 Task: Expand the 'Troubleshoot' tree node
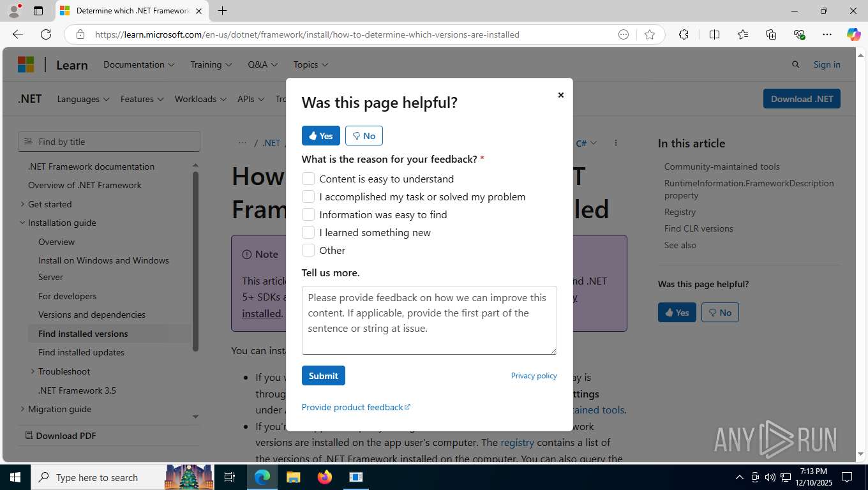tap(33, 371)
